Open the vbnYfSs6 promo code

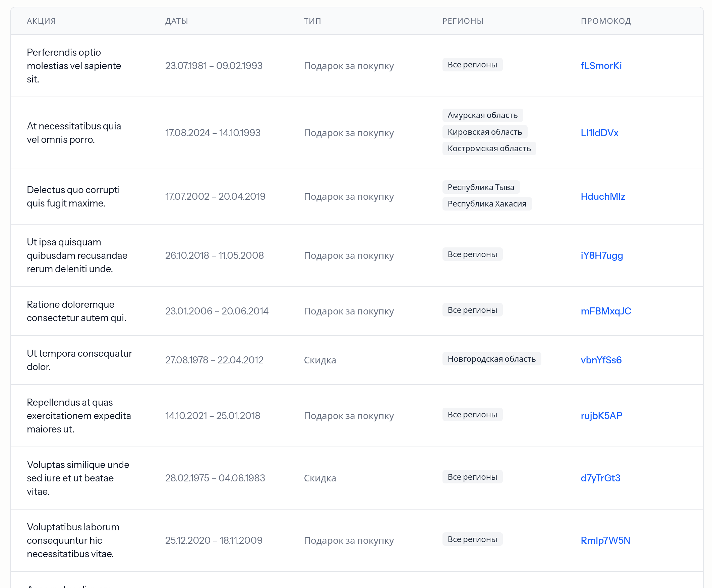[601, 360]
